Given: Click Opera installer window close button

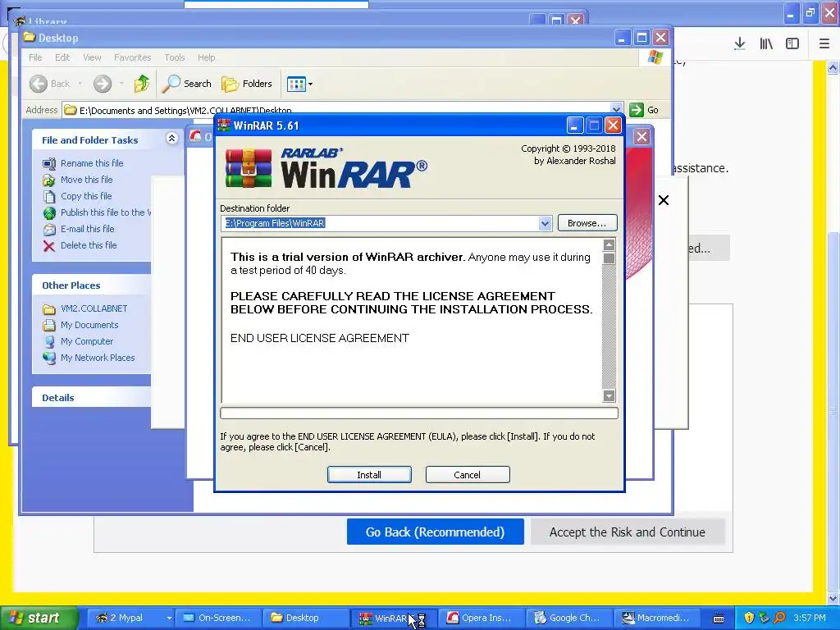Looking at the screenshot, I should pyautogui.click(x=641, y=137).
